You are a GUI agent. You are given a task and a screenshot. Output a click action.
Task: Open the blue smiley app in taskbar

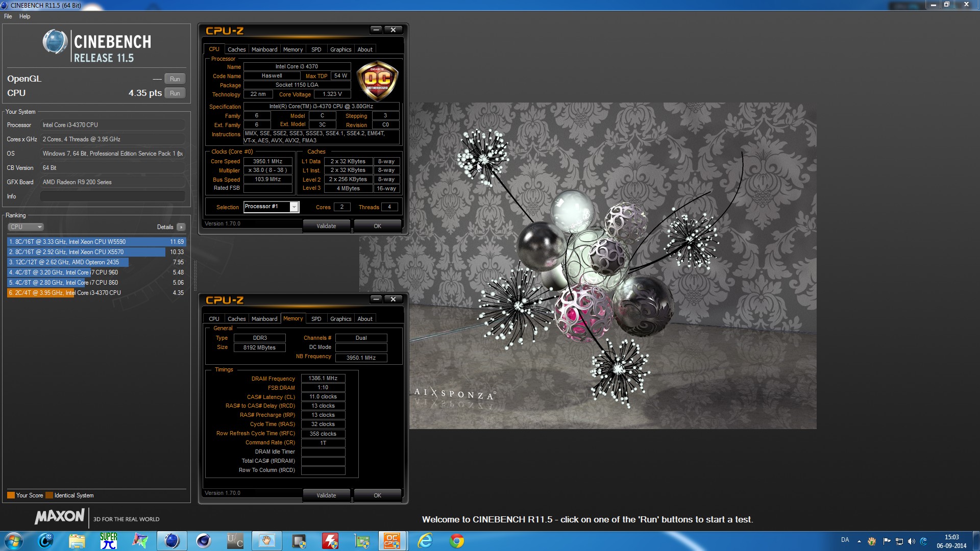click(x=45, y=541)
